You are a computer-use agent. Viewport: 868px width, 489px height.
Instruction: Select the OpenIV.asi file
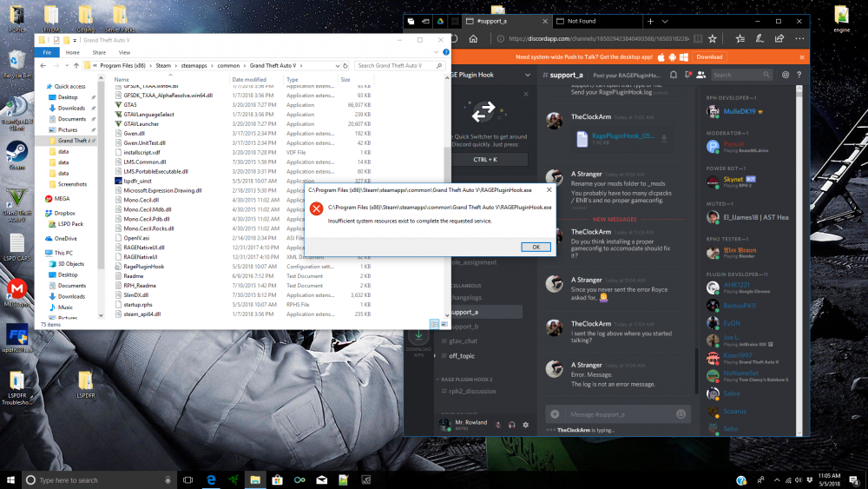click(136, 238)
